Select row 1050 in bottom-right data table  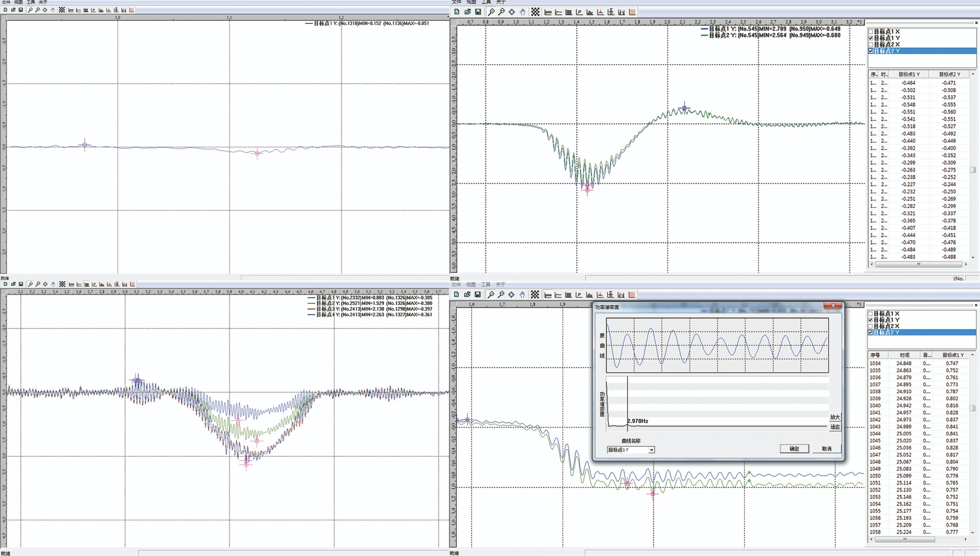(919, 476)
